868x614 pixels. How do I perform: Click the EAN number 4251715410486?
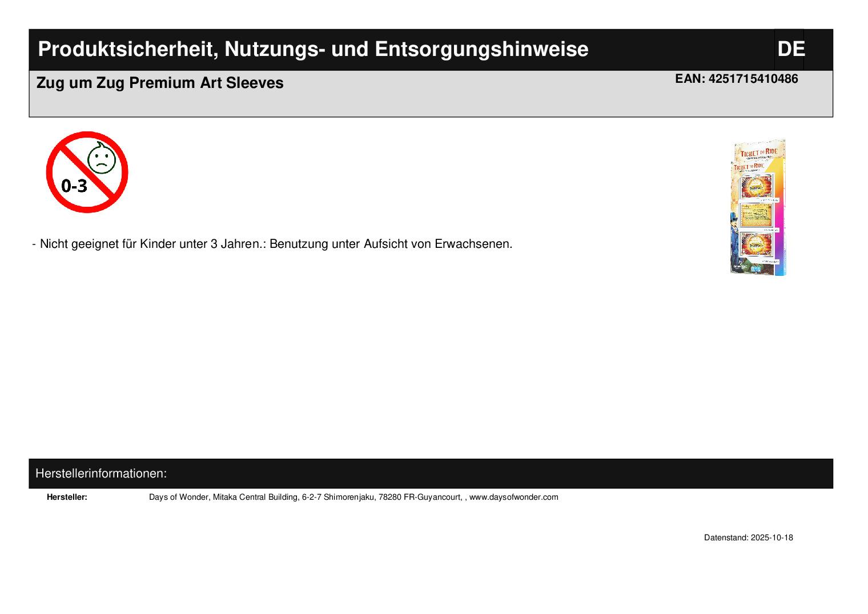click(736, 79)
